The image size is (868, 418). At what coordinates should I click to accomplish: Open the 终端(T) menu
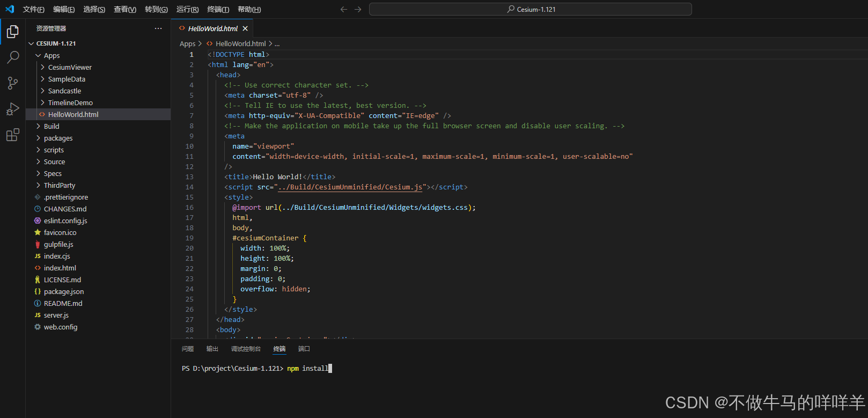[218, 9]
